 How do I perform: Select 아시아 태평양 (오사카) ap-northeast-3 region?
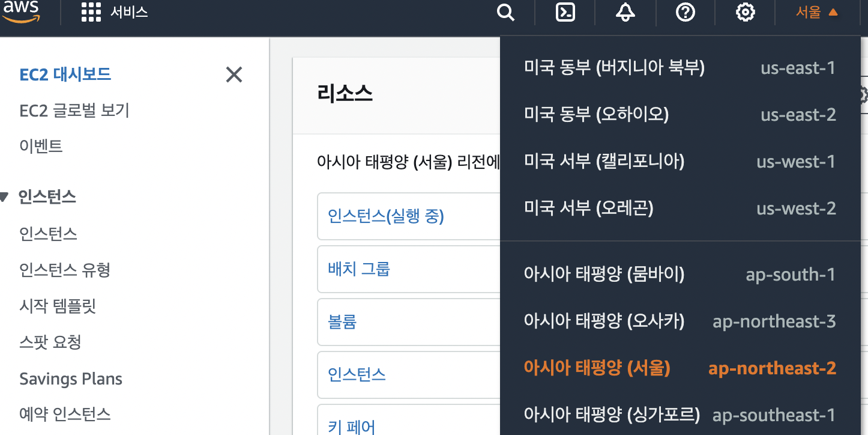coord(680,321)
